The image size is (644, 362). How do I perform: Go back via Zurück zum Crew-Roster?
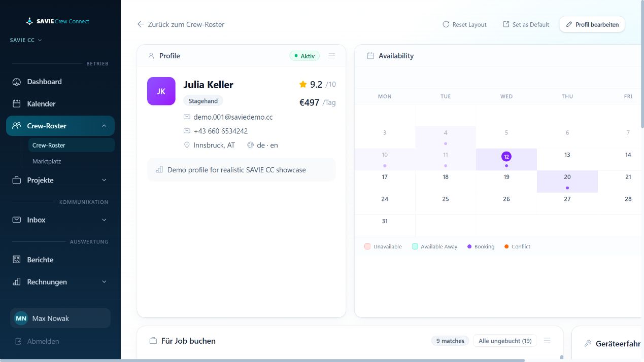[x=181, y=24]
